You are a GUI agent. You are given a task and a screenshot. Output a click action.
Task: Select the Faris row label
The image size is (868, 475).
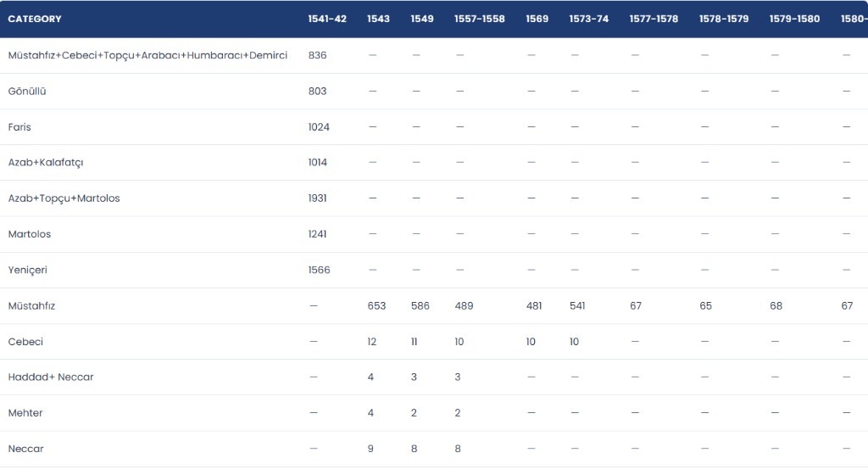point(19,126)
